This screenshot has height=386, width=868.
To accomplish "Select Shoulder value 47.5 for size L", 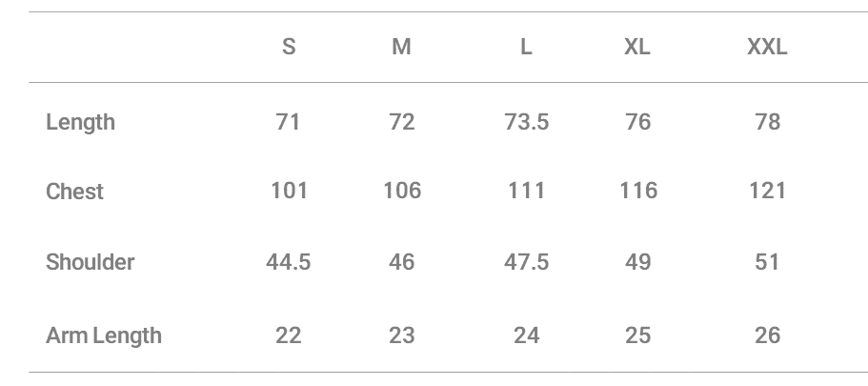I will pyautogui.click(x=526, y=262).
